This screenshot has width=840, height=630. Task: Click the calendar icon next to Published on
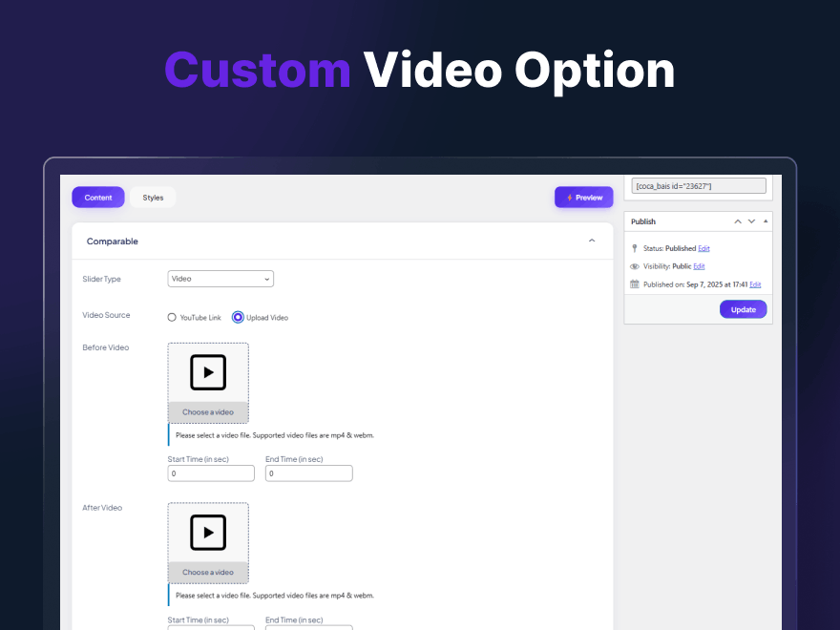click(634, 283)
